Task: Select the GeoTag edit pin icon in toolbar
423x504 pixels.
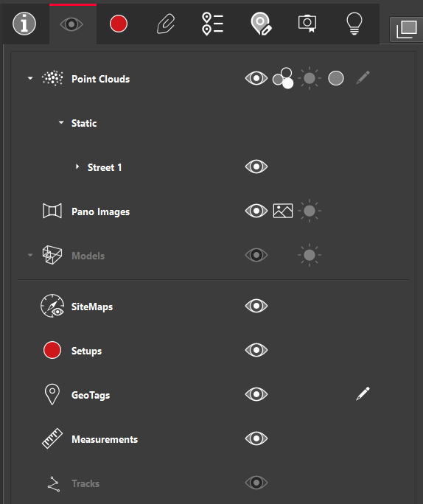Action: click(x=261, y=24)
